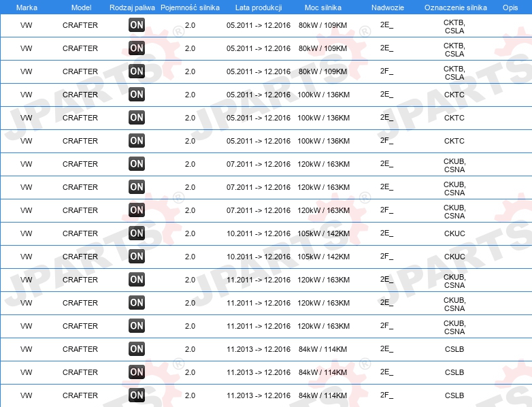Click 10.2011 -> 12.2016 in the 2F_ row
This screenshot has width=532, height=407.
259,257
